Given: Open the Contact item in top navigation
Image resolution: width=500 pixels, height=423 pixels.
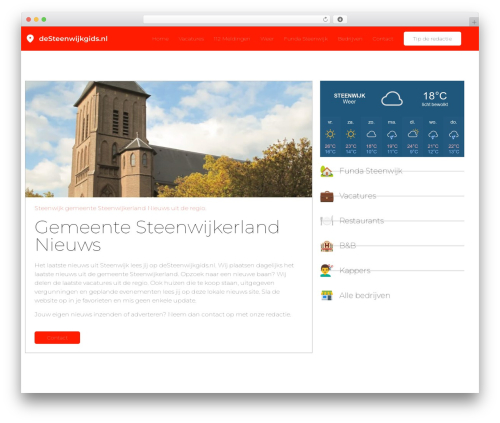Looking at the screenshot, I should pyautogui.click(x=383, y=39).
